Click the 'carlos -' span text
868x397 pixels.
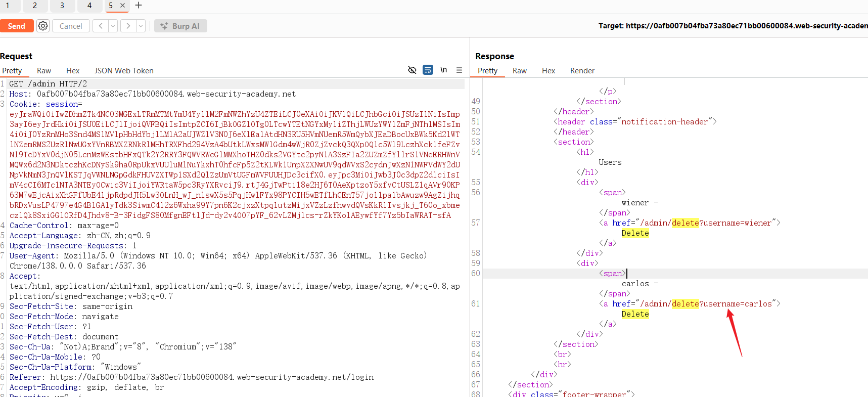[x=640, y=284]
